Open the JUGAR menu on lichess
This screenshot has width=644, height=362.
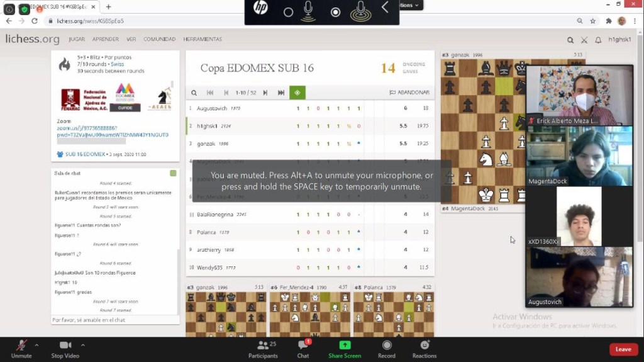tap(76, 39)
